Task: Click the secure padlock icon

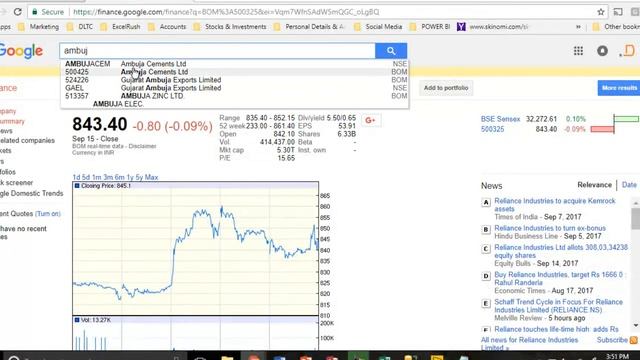Action: coord(35,12)
